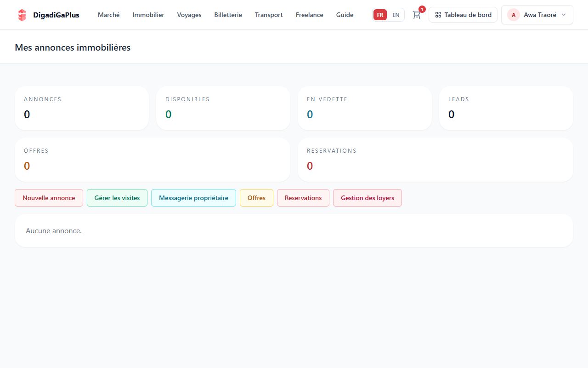Viewport: 588px width, 368px height.
Task: Open Gestion des loyers
Action: click(367, 198)
